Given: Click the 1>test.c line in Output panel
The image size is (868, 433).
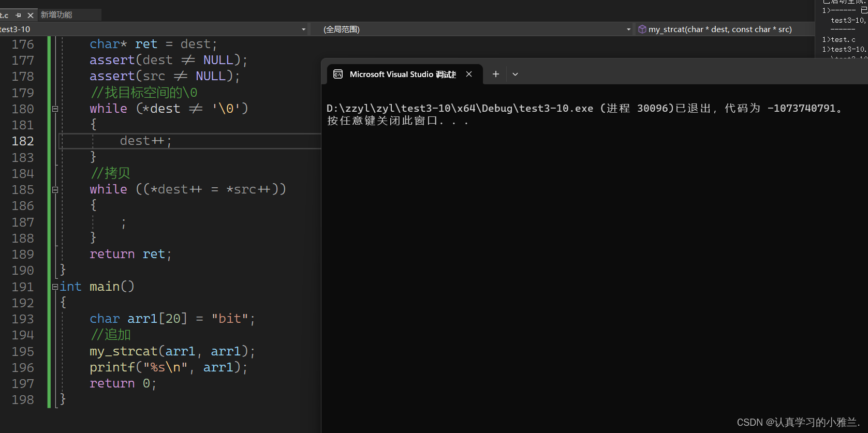Looking at the screenshot, I should pyautogui.click(x=838, y=40).
